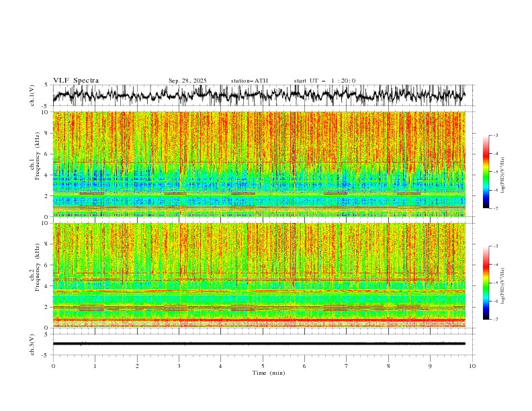Click the time axis tick label "10"

pos(472,366)
